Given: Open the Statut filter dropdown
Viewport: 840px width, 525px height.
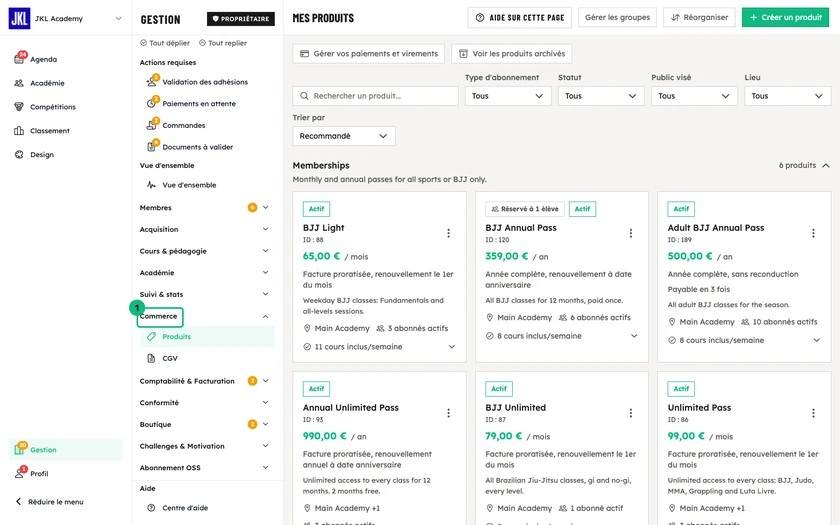Looking at the screenshot, I should pos(601,96).
